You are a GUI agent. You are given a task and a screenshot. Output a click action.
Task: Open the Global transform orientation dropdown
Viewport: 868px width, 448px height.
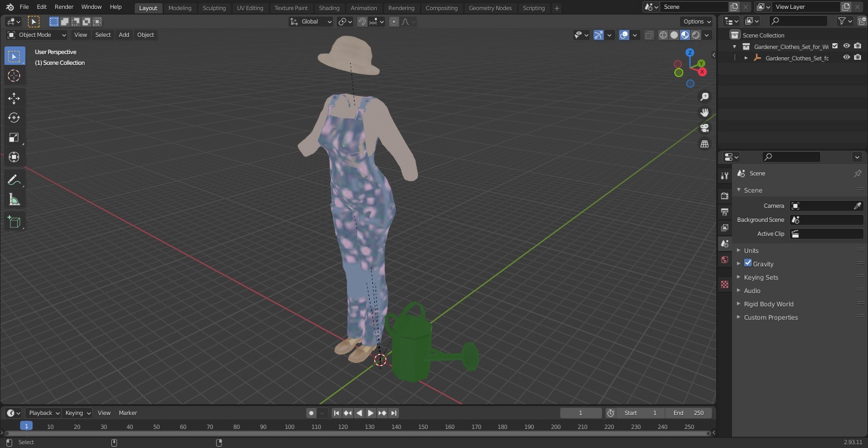[311, 22]
